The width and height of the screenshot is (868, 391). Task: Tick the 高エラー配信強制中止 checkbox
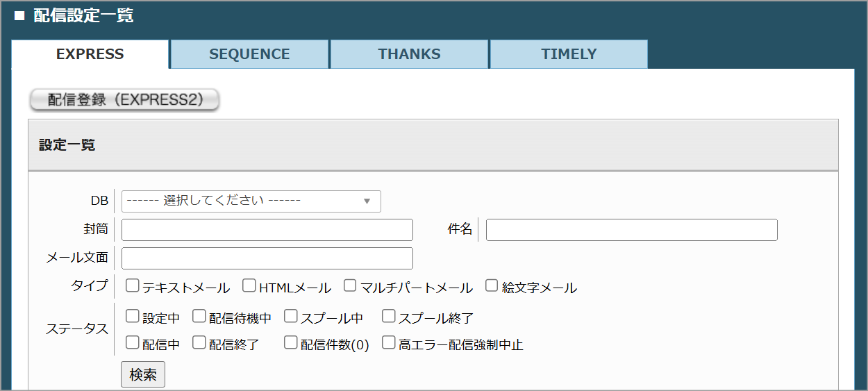coord(389,342)
